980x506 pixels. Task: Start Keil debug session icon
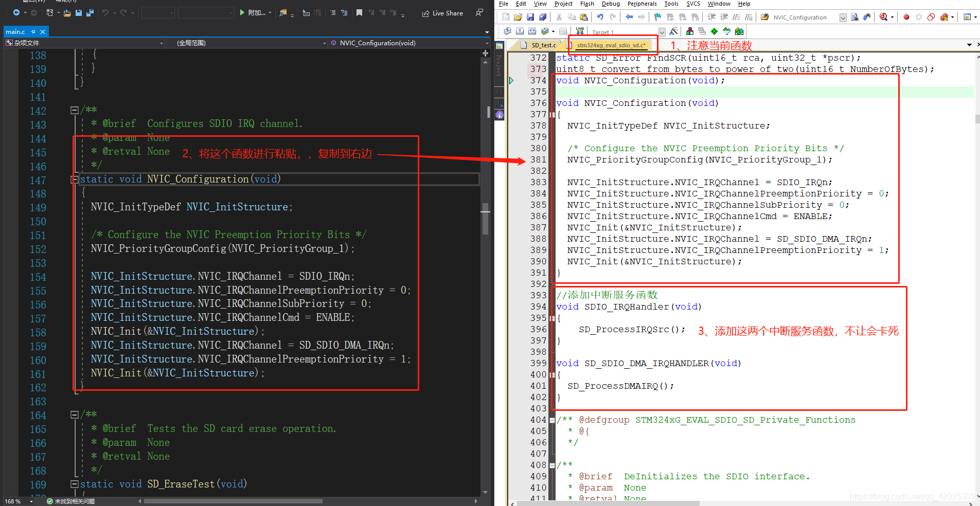(x=884, y=17)
